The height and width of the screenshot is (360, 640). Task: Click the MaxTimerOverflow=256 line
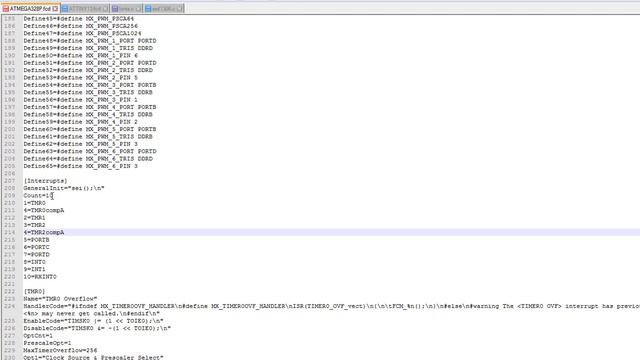tap(60, 350)
